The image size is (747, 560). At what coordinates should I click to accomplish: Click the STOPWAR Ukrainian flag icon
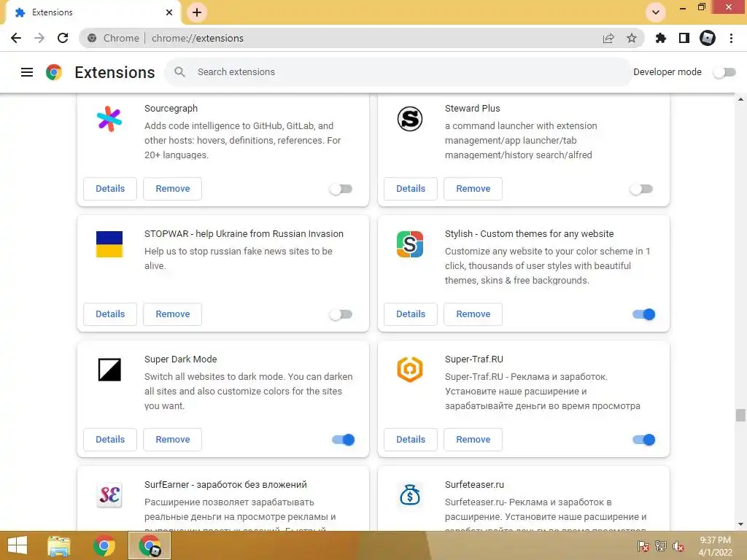109,244
